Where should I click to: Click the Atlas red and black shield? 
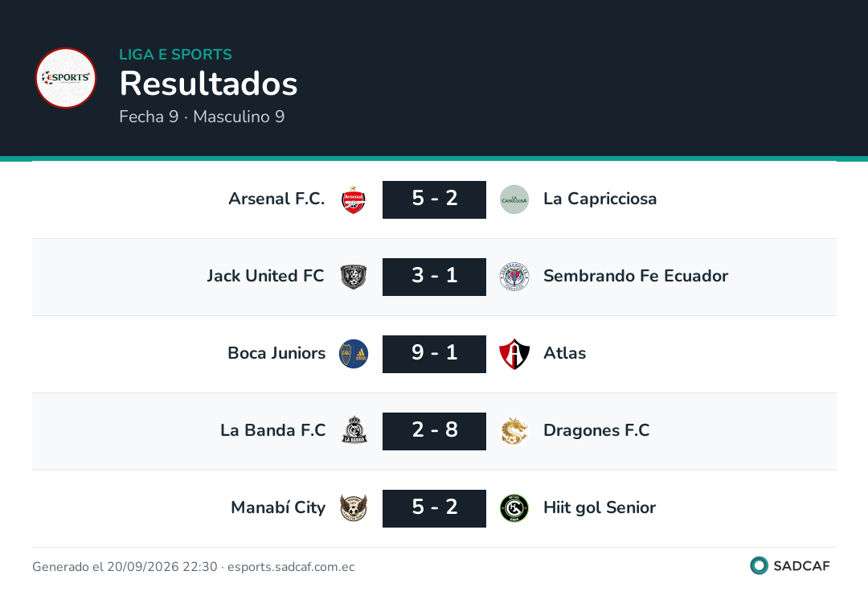tap(514, 354)
